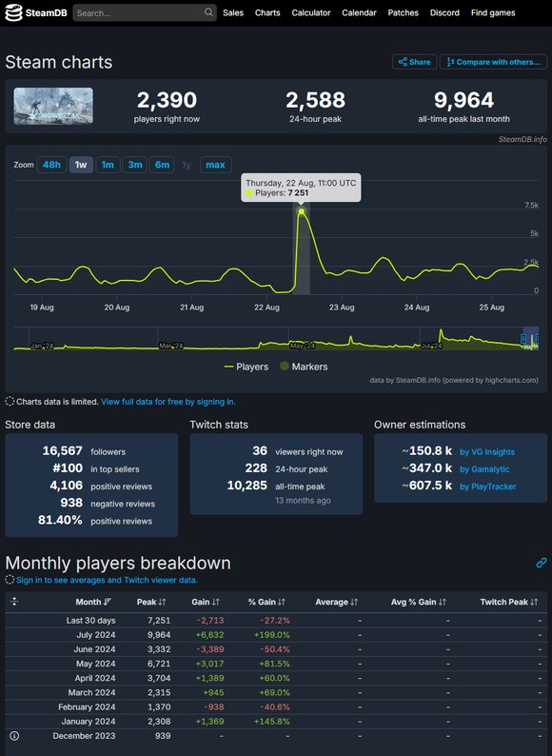Click Compare with others button
The height and width of the screenshot is (756, 552).
pos(493,62)
